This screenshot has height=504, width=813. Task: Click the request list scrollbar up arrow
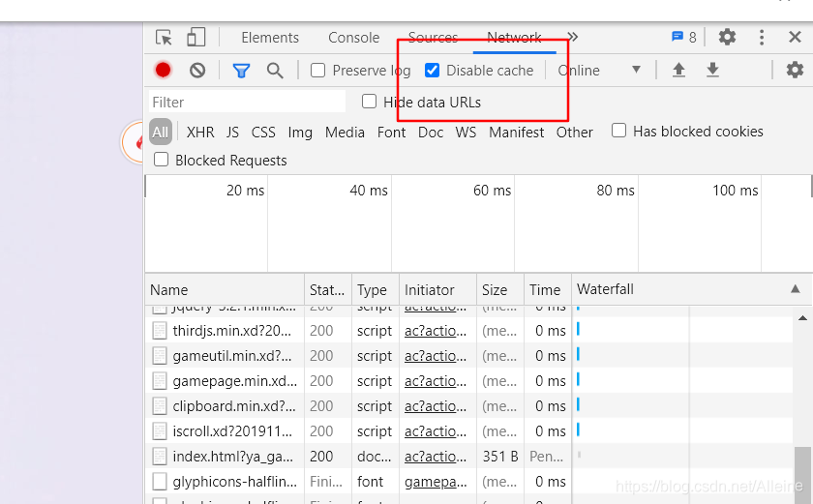pos(802,318)
